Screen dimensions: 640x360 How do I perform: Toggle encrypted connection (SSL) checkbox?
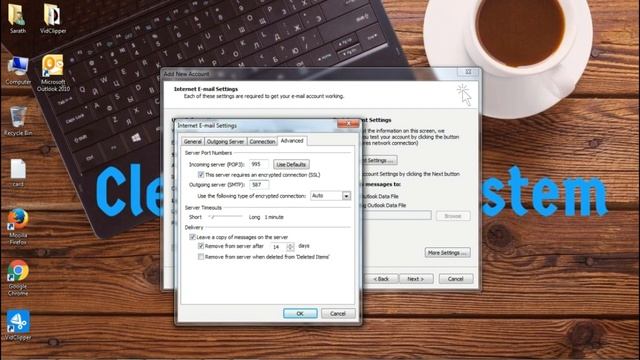pos(201,175)
